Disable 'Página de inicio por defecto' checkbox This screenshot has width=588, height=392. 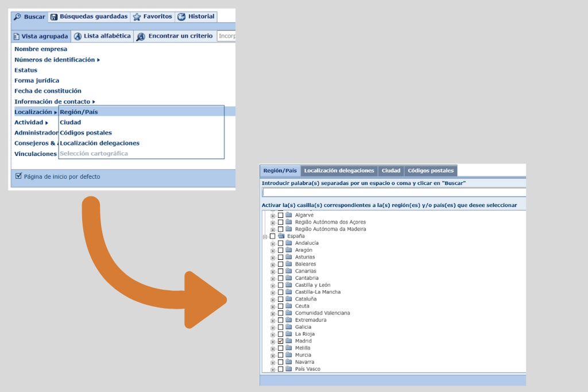(18, 176)
